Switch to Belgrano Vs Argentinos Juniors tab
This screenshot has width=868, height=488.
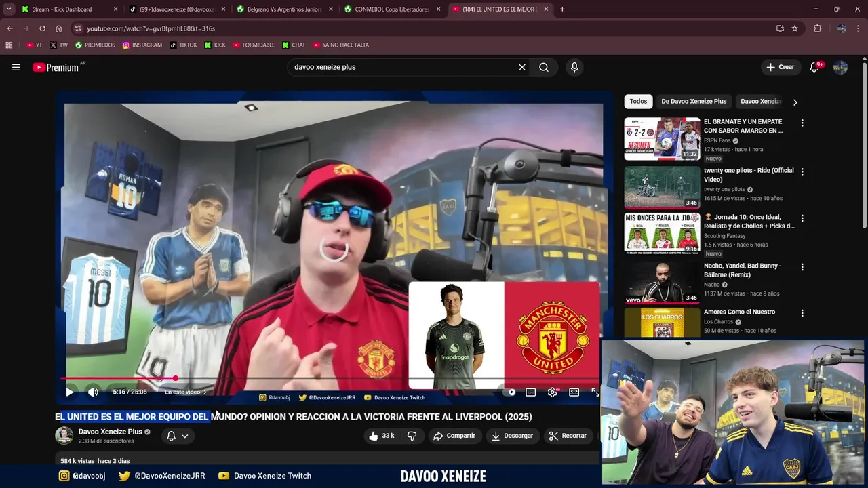click(x=285, y=9)
